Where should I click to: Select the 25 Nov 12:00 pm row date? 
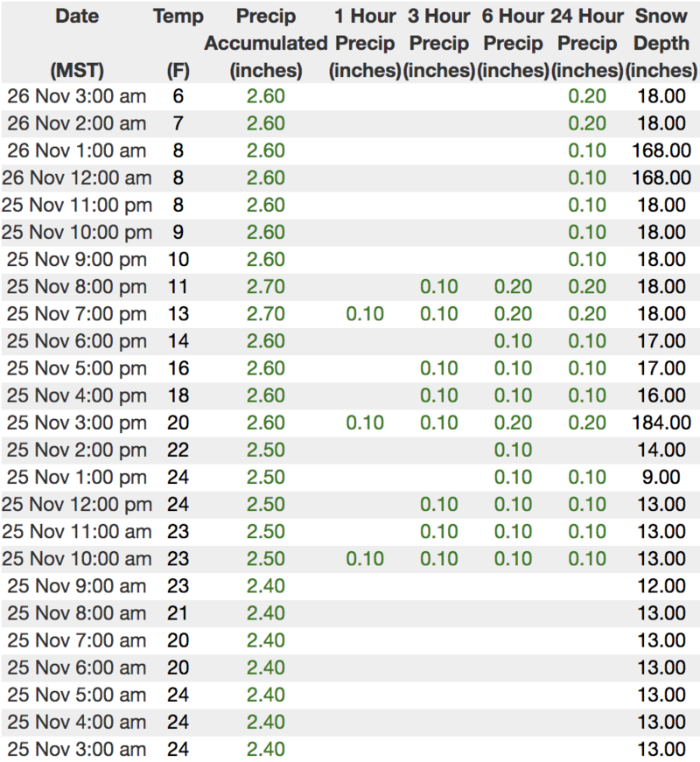coord(76,504)
